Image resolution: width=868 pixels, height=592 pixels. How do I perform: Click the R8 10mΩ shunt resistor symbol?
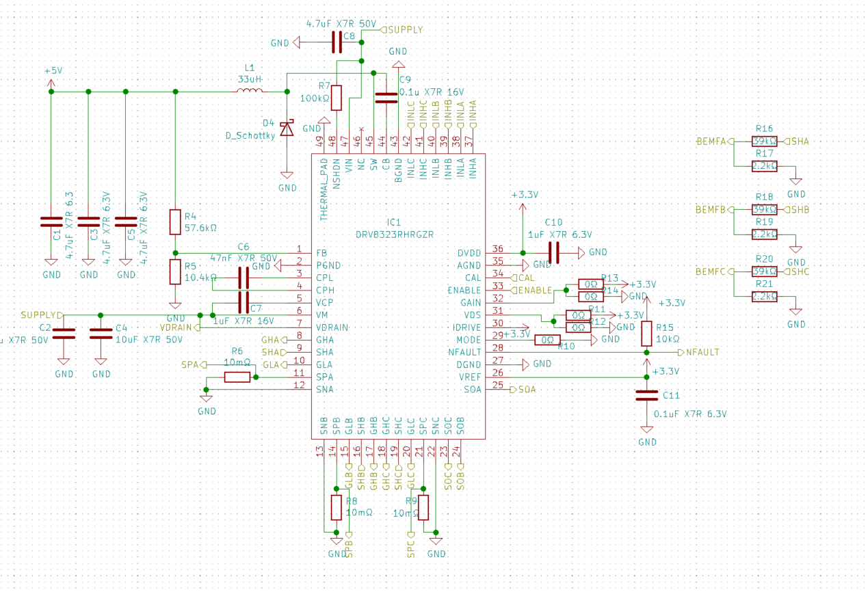tap(337, 507)
